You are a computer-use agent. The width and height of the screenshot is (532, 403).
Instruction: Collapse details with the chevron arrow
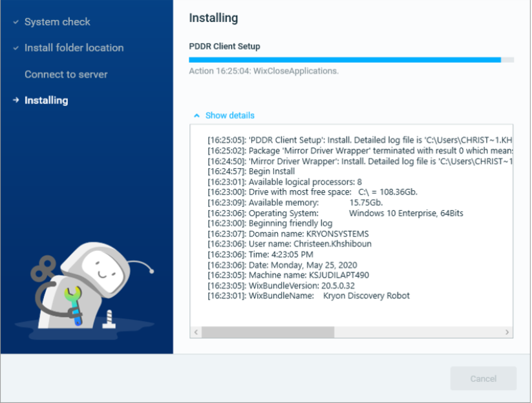click(x=197, y=116)
